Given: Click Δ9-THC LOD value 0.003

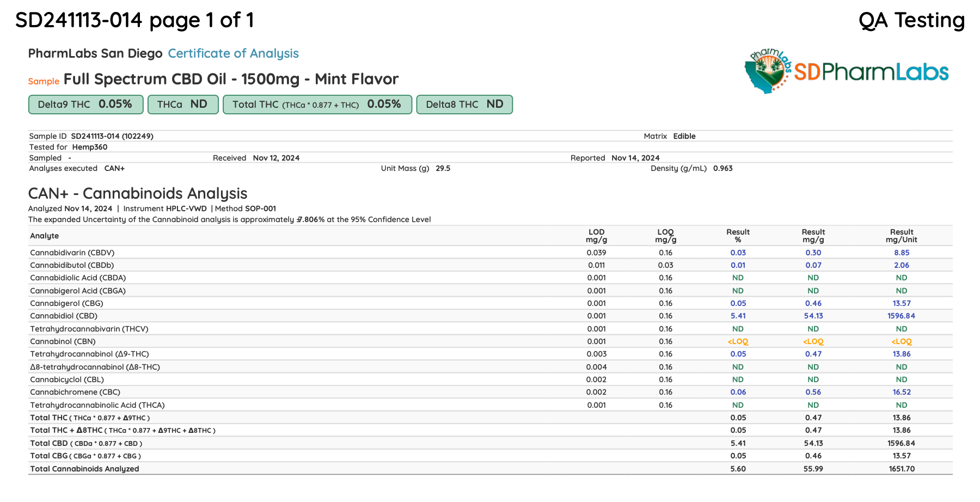Looking at the screenshot, I should click(597, 354).
